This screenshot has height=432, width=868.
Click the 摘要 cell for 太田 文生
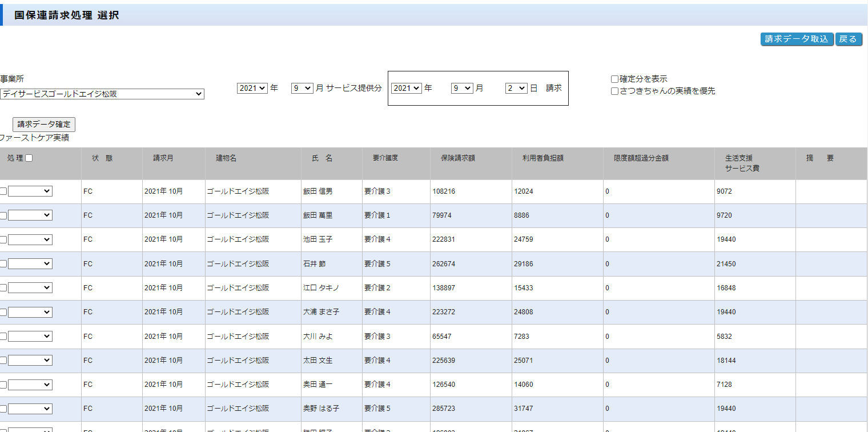click(x=831, y=361)
